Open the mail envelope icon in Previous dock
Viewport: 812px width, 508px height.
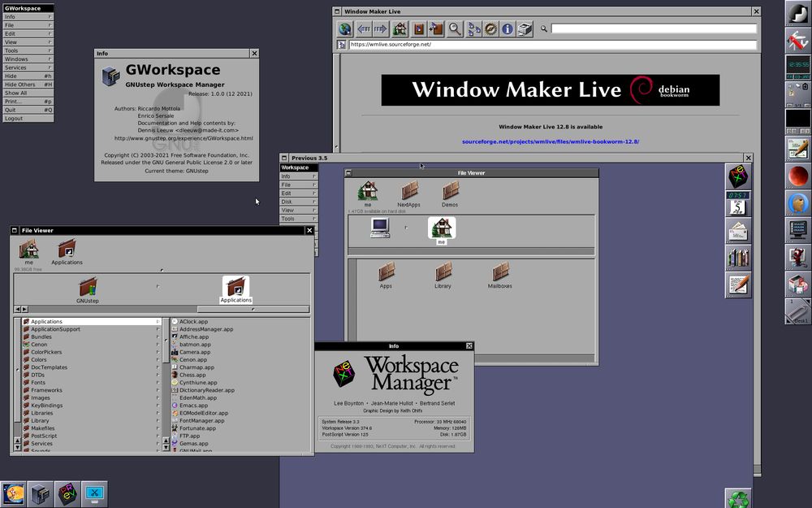point(738,230)
